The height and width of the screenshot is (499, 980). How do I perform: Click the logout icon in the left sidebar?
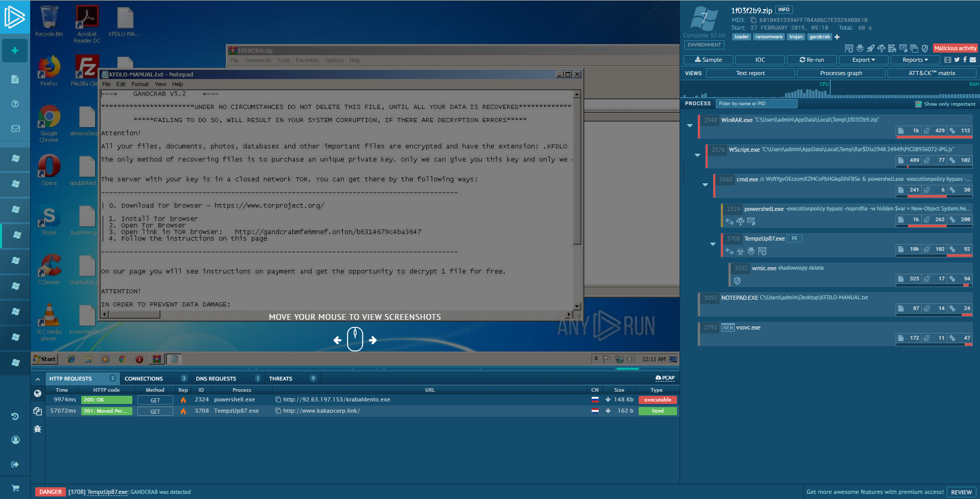coord(15,464)
